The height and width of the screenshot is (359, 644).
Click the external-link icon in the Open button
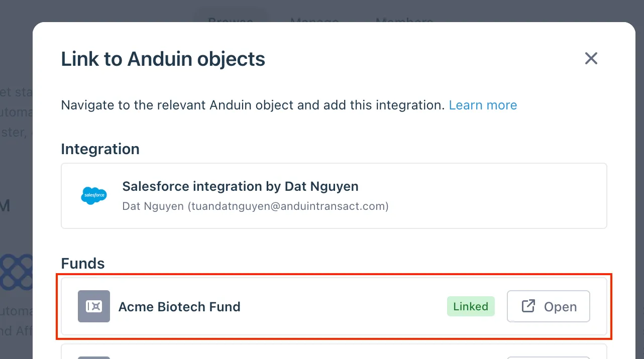528,306
